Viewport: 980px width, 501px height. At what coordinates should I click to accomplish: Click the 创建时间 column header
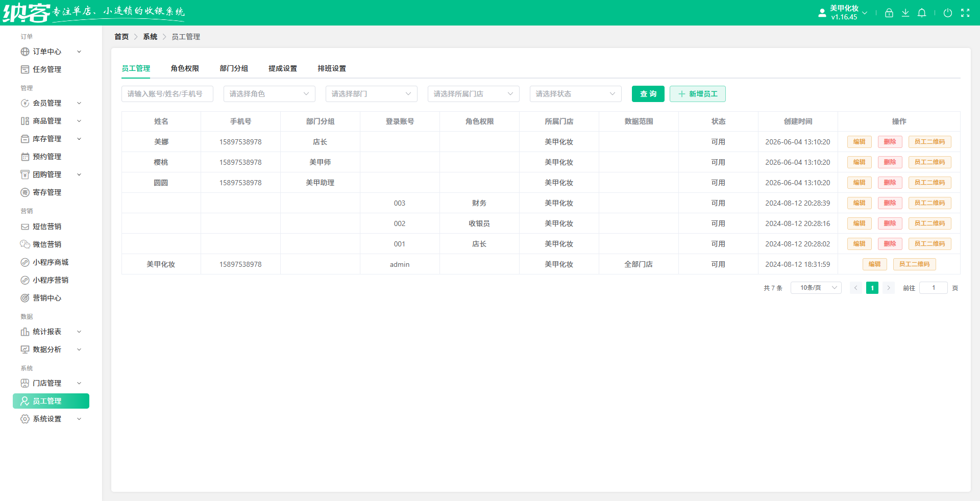coord(798,121)
